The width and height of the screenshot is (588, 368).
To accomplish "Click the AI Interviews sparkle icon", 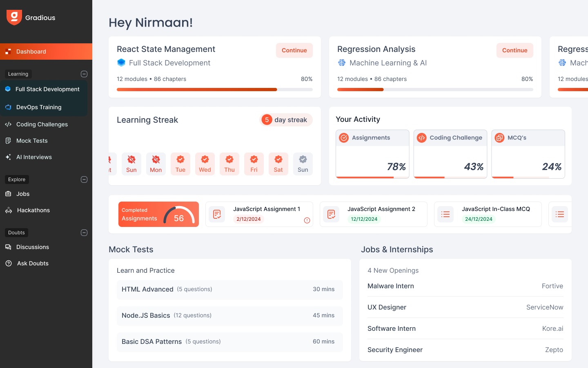I will coord(8,157).
